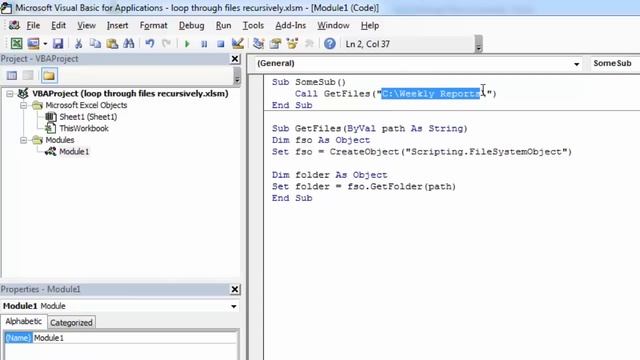Open the Insert menu
This screenshot has height=360, width=640.
coord(117,25)
